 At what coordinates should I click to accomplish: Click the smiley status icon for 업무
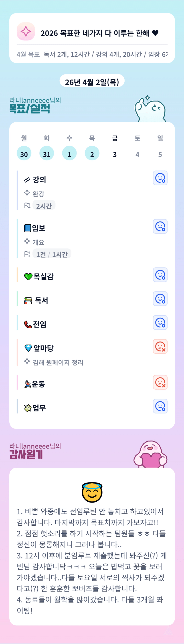[160, 406]
